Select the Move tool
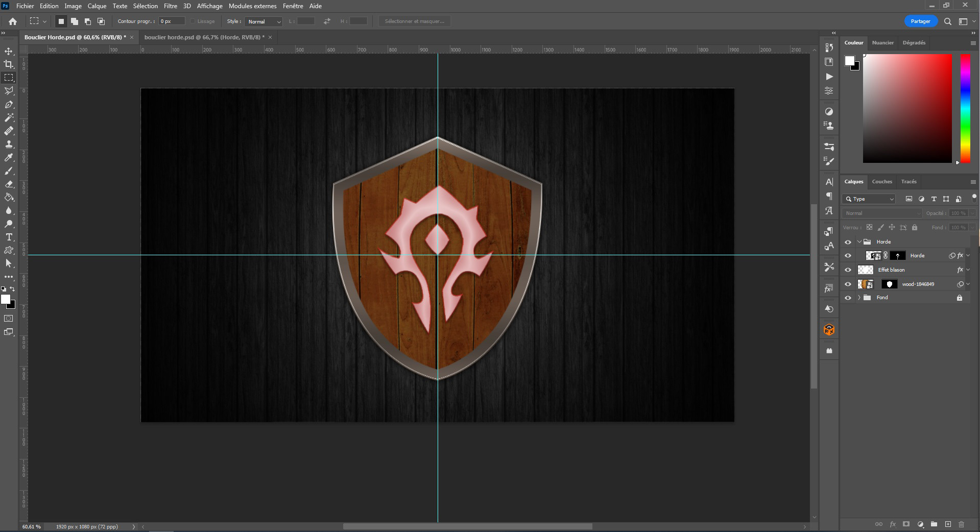The width and height of the screenshot is (980, 532). [x=9, y=51]
